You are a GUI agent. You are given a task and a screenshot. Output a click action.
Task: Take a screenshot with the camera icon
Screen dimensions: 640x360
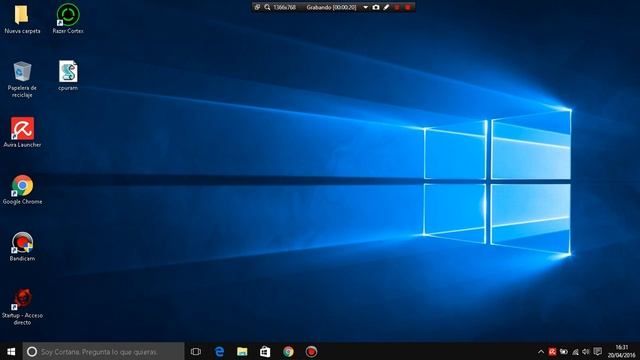click(x=376, y=7)
